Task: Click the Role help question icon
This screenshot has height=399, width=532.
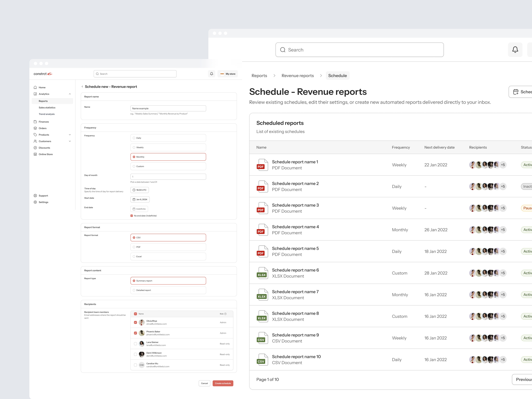Action: pyautogui.click(x=225, y=314)
